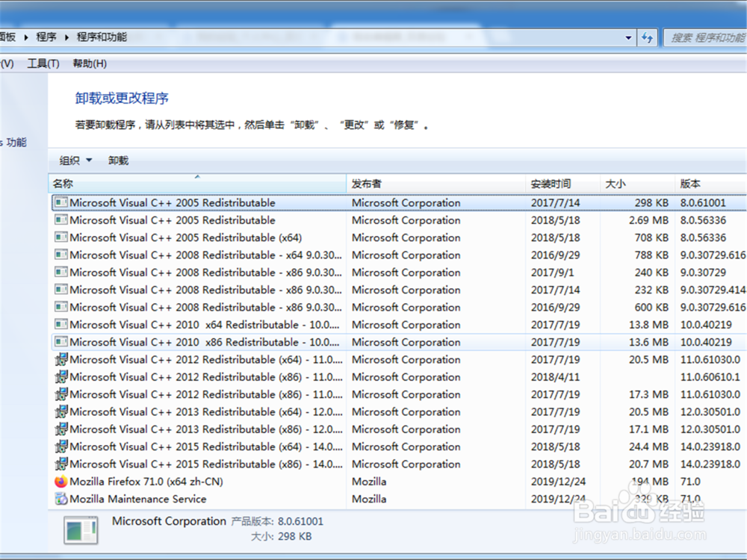Viewport: 747px width, 560px height.
Task: Sort list by 版本 column header
Action: pos(711,184)
